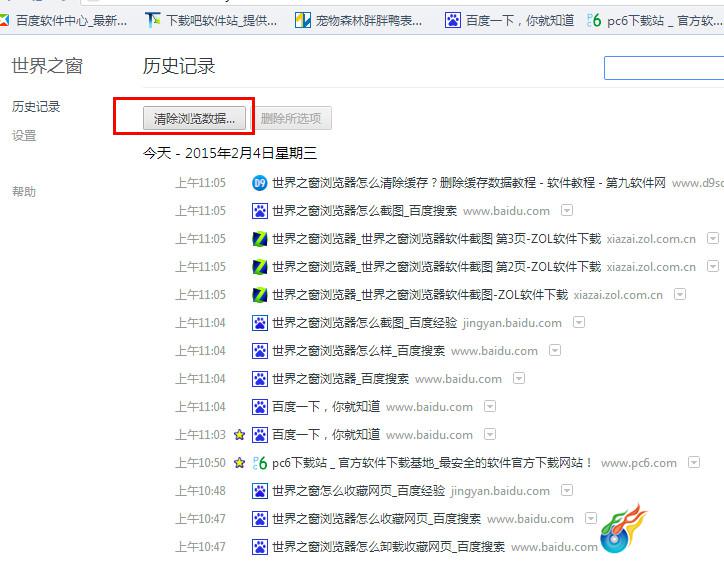The image size is (724, 561).
Task: Expand dropdown for 第3页-ZOL entry
Action: pos(713,238)
